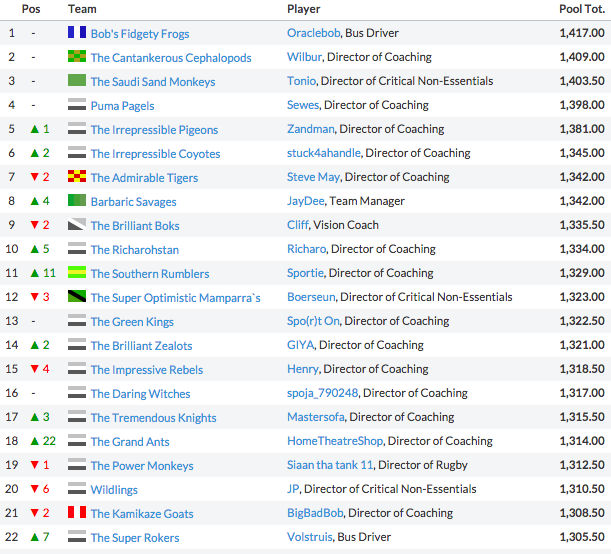View player profile Volstruis

tap(310, 537)
